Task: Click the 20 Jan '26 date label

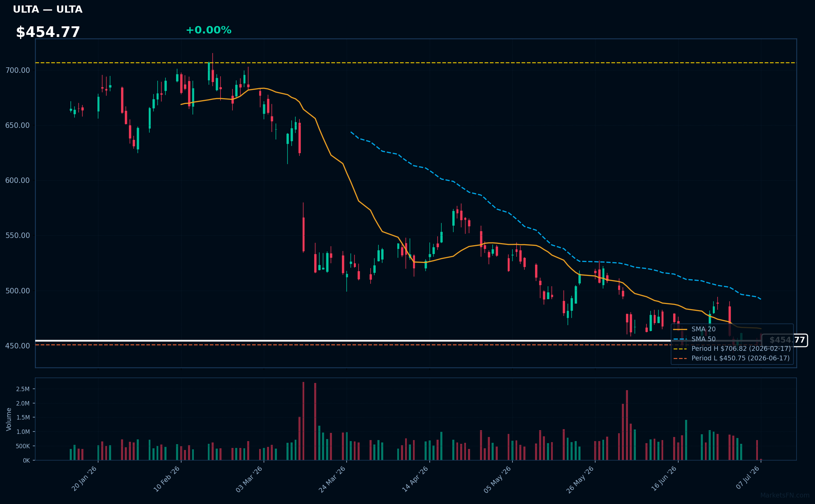Action: pyautogui.click(x=84, y=479)
